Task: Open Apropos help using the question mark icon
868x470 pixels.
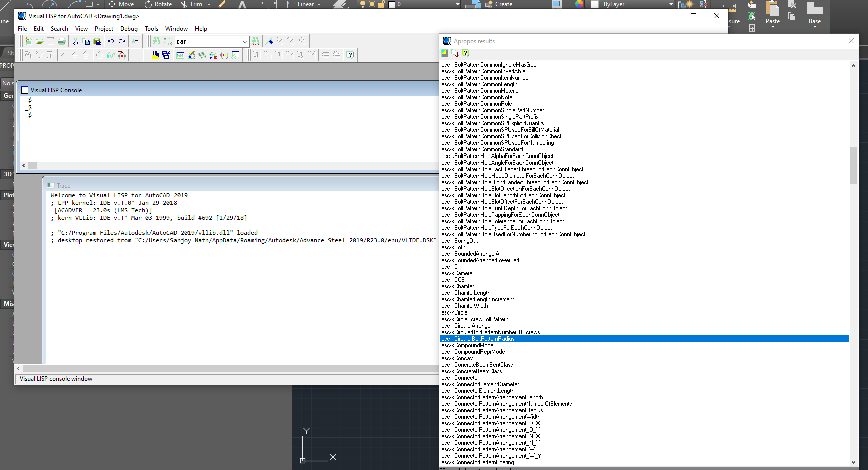Action: coord(465,53)
